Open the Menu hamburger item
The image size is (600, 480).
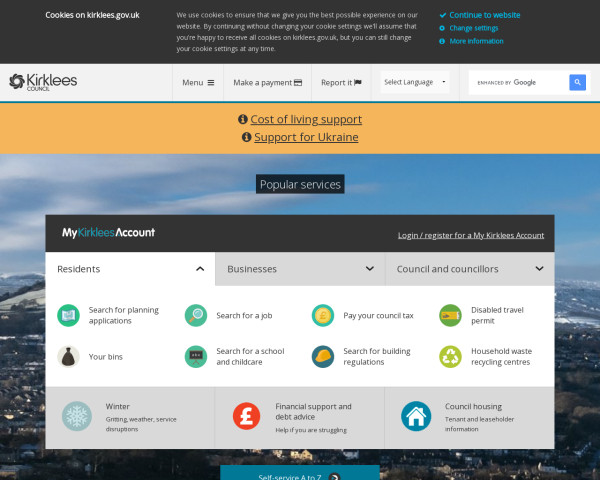(x=198, y=83)
